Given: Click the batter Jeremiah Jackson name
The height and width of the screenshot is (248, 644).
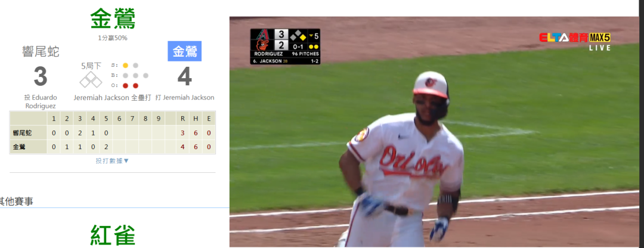Looking at the screenshot, I should (x=188, y=98).
